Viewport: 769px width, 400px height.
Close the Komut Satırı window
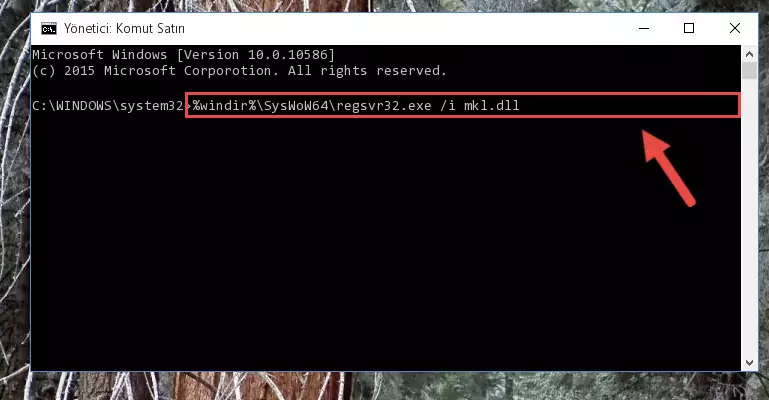(x=735, y=28)
